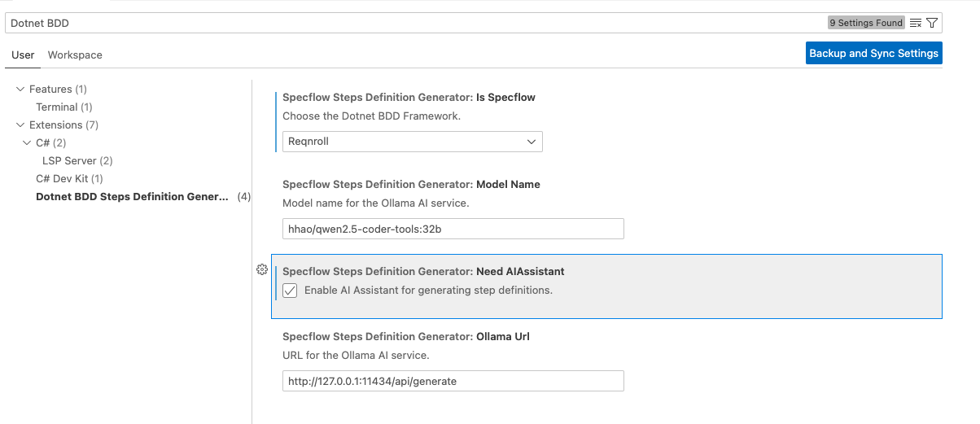
Task: Switch to the Workspace settings tab
Action: (75, 55)
